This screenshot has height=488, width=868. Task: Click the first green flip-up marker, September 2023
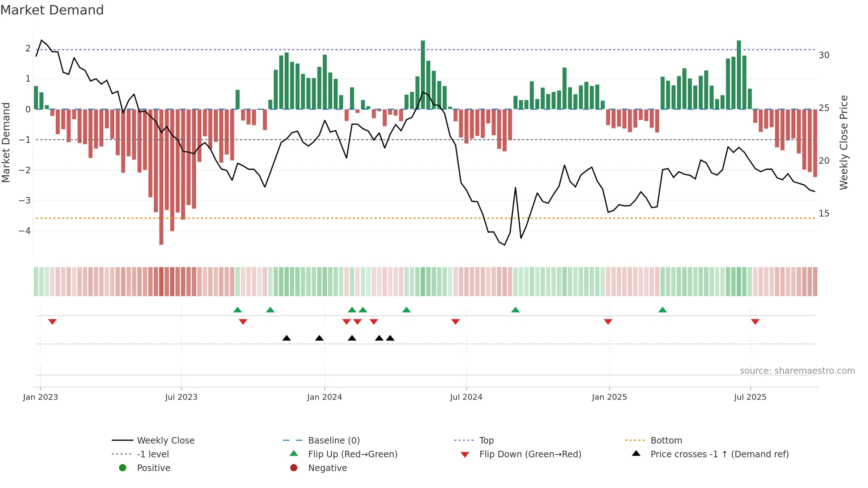point(238,310)
